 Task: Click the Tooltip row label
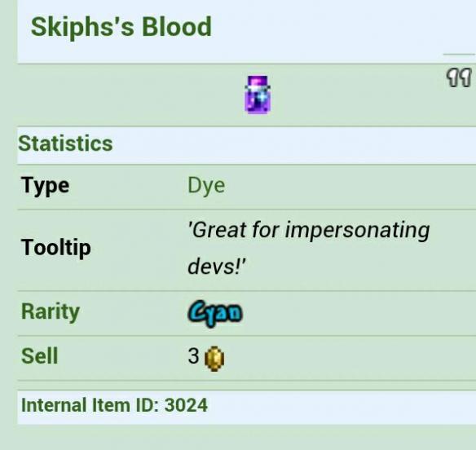click(x=56, y=248)
